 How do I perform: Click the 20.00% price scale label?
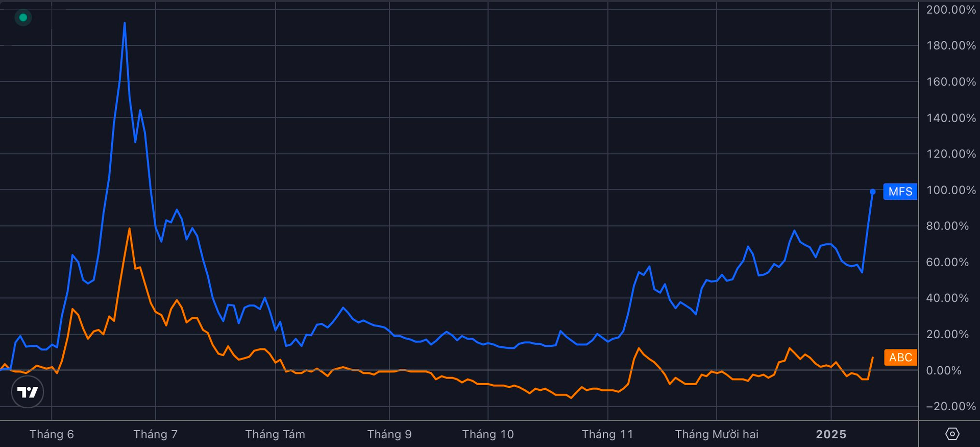click(x=947, y=334)
